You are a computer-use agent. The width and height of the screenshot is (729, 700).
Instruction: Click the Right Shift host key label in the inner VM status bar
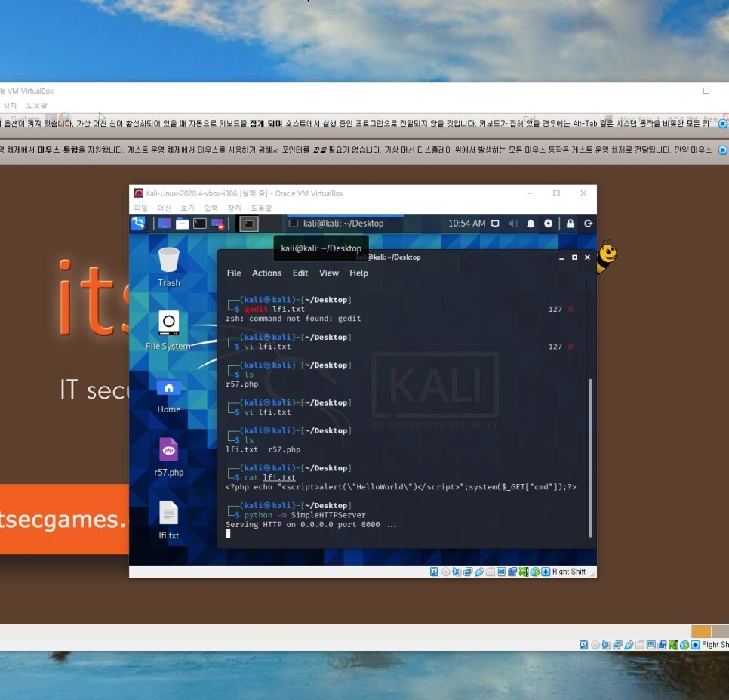tap(568, 572)
